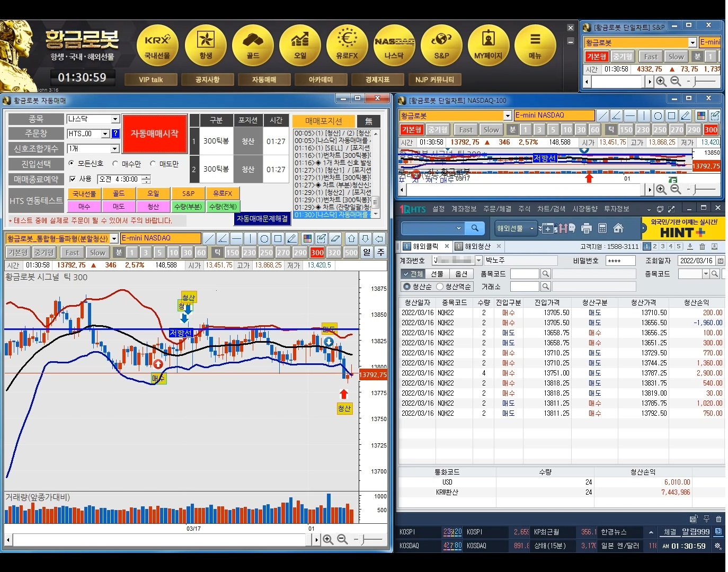
Task: Click the main chart horizontal scrollbar
Action: tap(163, 540)
